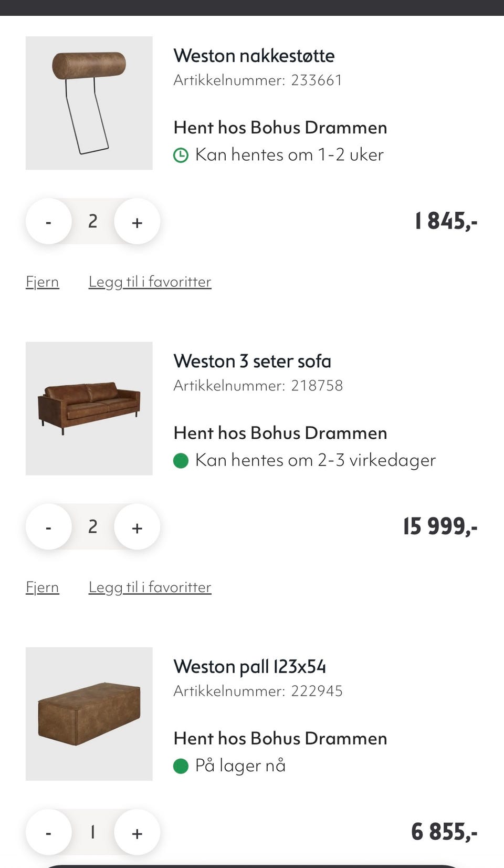Screen dimensions: 504x868
Task: Add Weston nakkestøtte to favoritter
Action: (x=150, y=282)
